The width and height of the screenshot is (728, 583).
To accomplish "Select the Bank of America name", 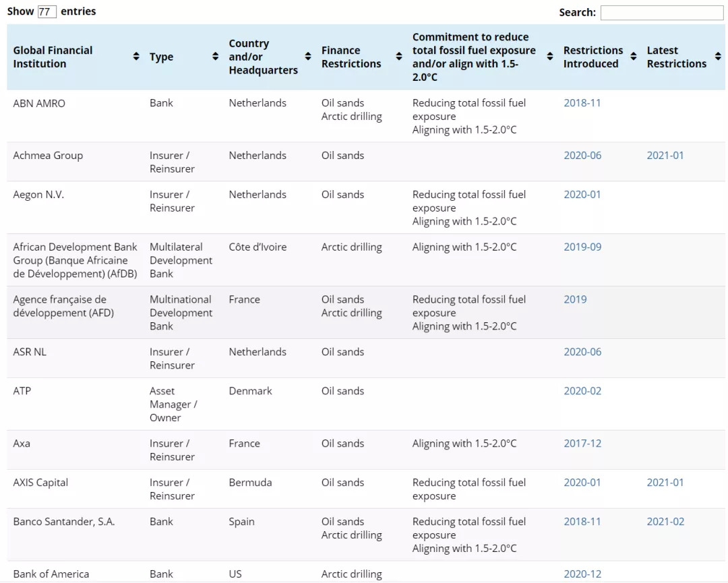I will (51, 574).
